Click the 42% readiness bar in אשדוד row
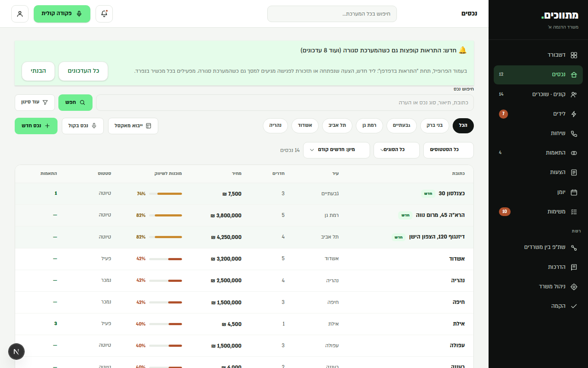The image size is (588, 368). 166,259
